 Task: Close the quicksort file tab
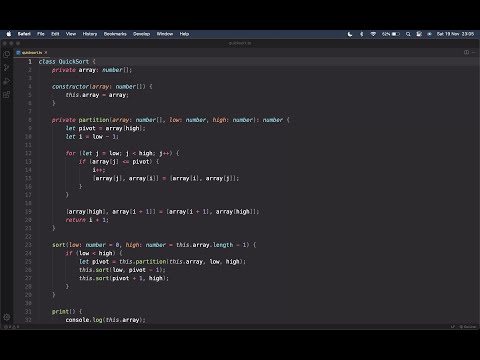(46, 53)
